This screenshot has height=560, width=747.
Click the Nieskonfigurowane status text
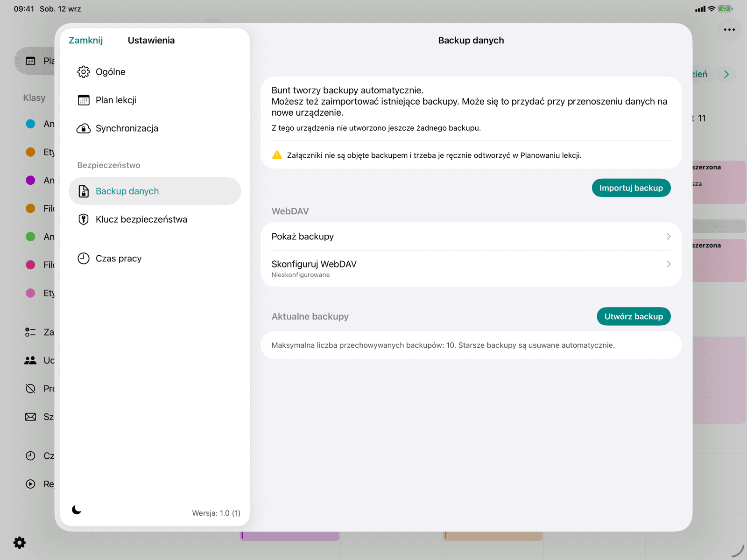[301, 275]
